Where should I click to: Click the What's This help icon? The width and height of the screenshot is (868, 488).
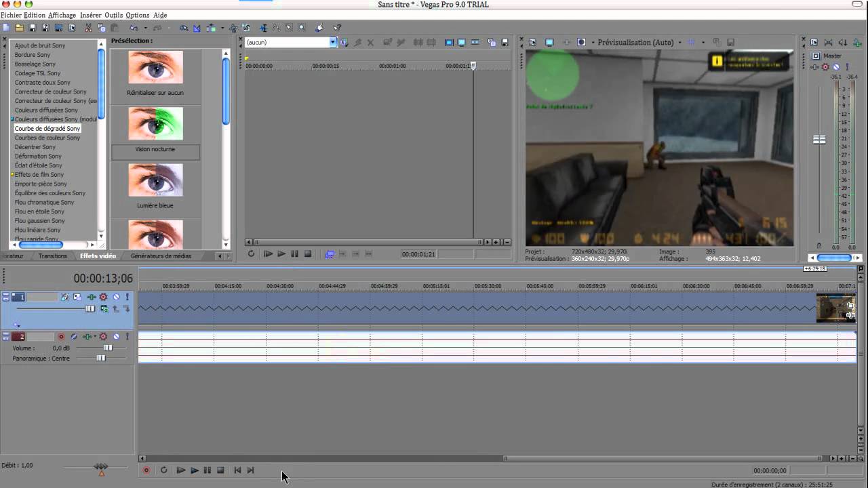point(337,28)
